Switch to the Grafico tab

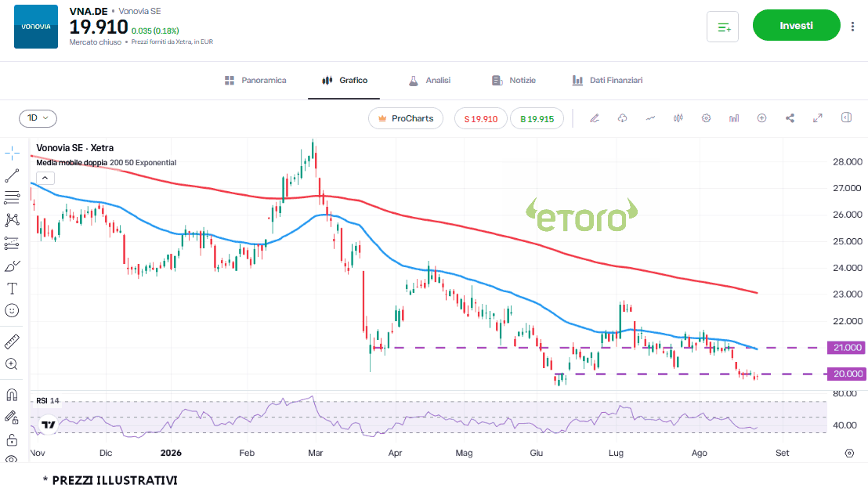(x=345, y=80)
